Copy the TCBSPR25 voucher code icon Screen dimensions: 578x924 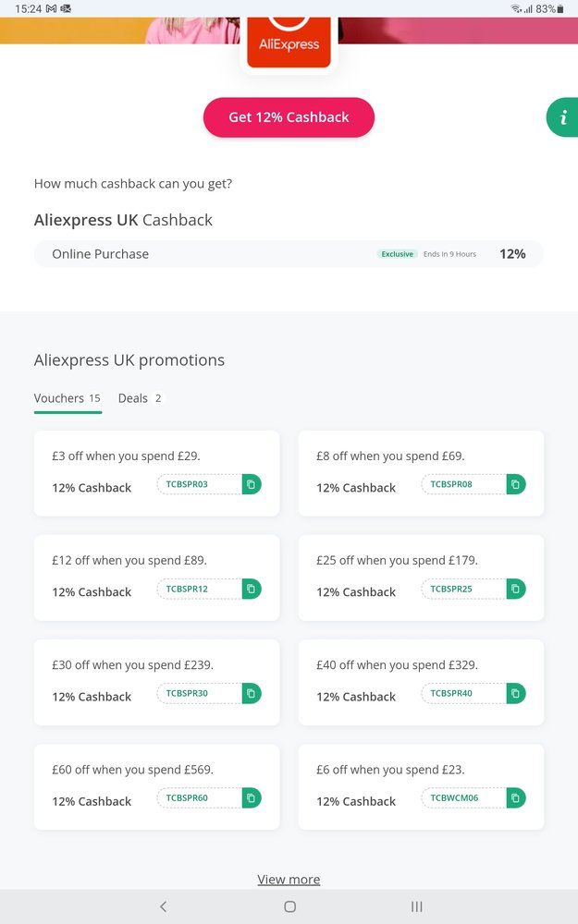pyautogui.click(x=516, y=589)
